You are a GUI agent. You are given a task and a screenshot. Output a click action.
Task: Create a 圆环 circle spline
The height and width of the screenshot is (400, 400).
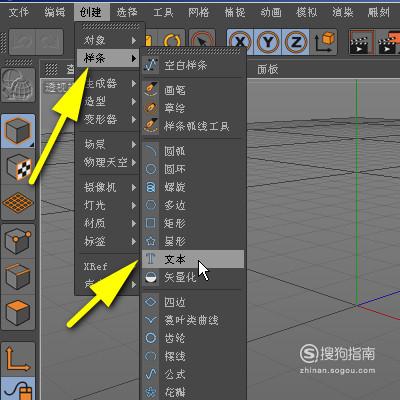pos(193,169)
